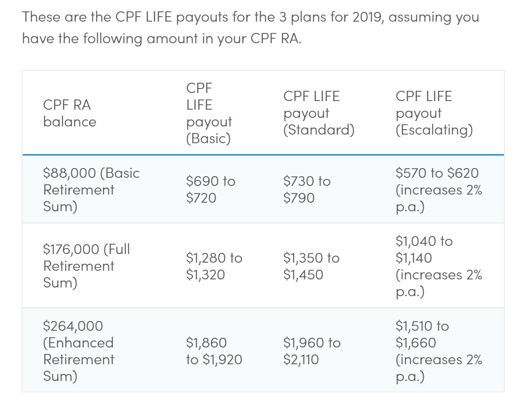532x401 pixels.
Task: Click "(increases 2% p.a.)" in the Full Retirement Sum row
Action: [439, 283]
